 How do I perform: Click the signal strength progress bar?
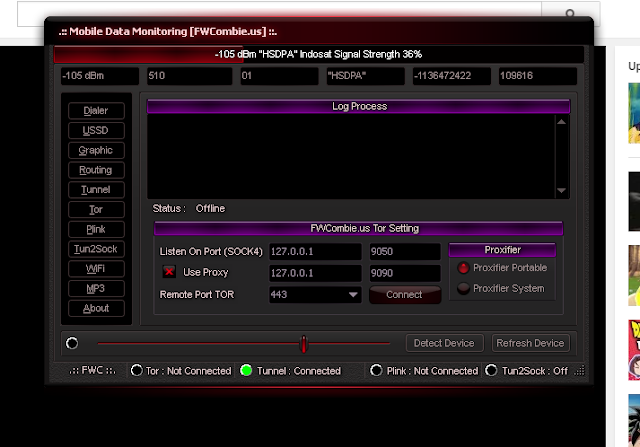click(318, 54)
